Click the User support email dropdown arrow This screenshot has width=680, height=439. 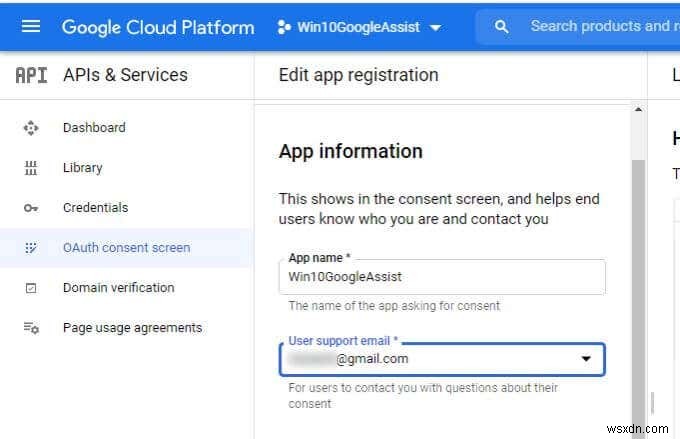coord(586,359)
